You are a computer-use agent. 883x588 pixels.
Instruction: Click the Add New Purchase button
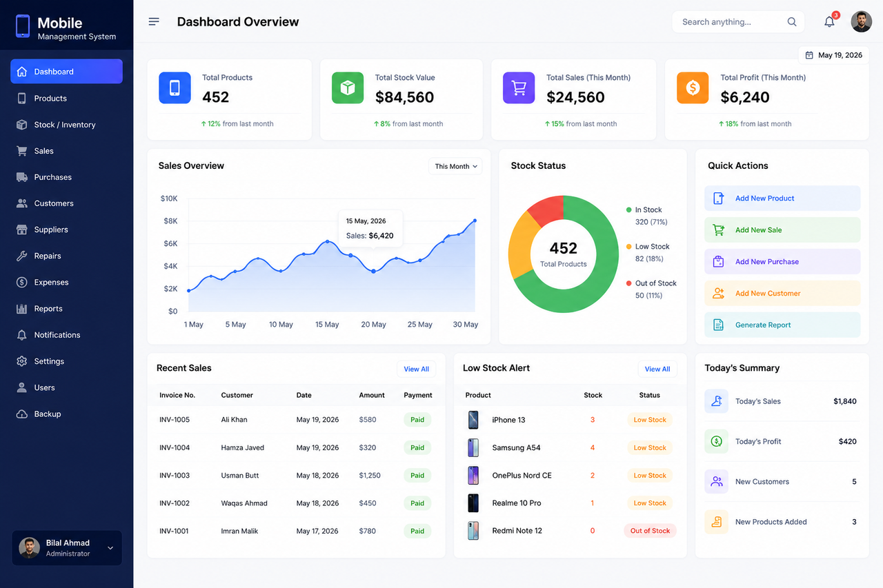(782, 262)
